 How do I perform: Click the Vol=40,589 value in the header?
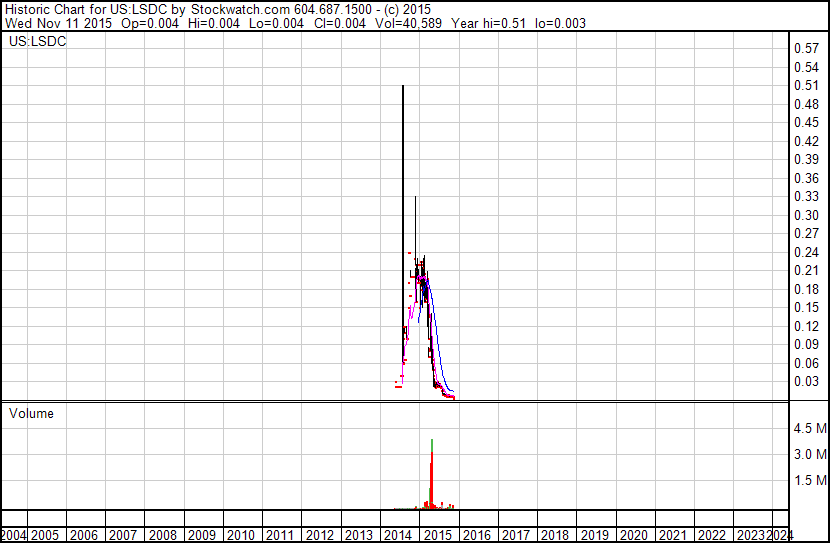click(x=408, y=23)
